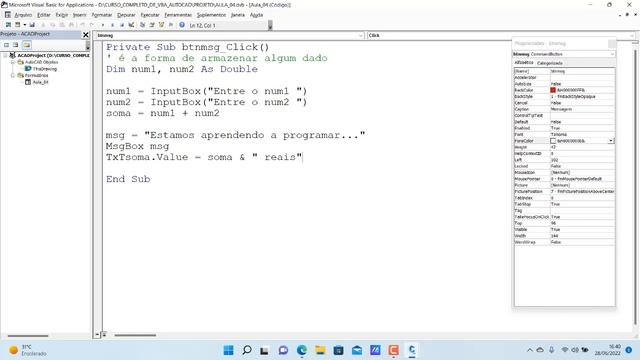Click the white ForeColor swatch
640x360 pixels.
pos(553,141)
